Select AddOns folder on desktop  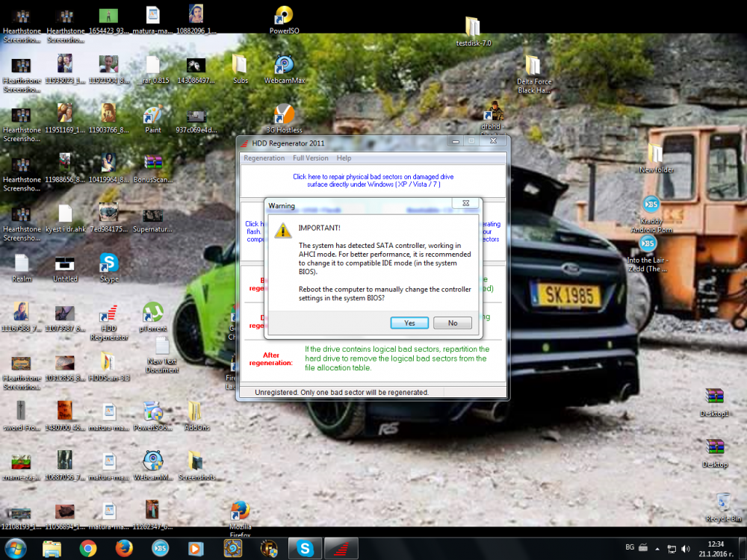coord(196,416)
